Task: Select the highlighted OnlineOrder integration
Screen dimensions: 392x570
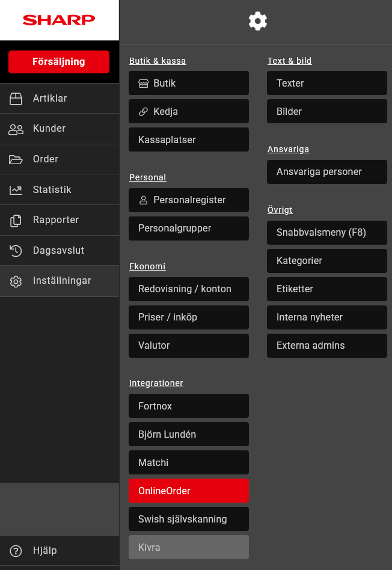Action: (188, 491)
